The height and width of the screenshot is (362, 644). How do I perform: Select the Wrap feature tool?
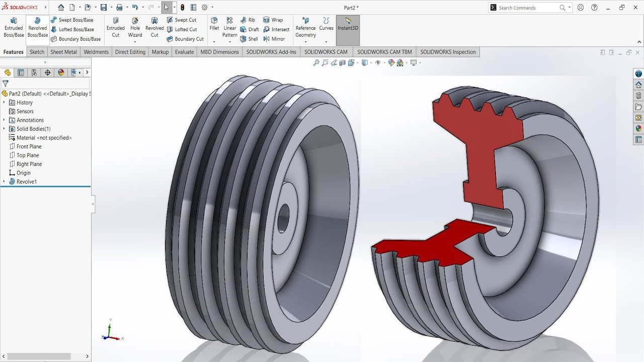pyautogui.click(x=273, y=20)
